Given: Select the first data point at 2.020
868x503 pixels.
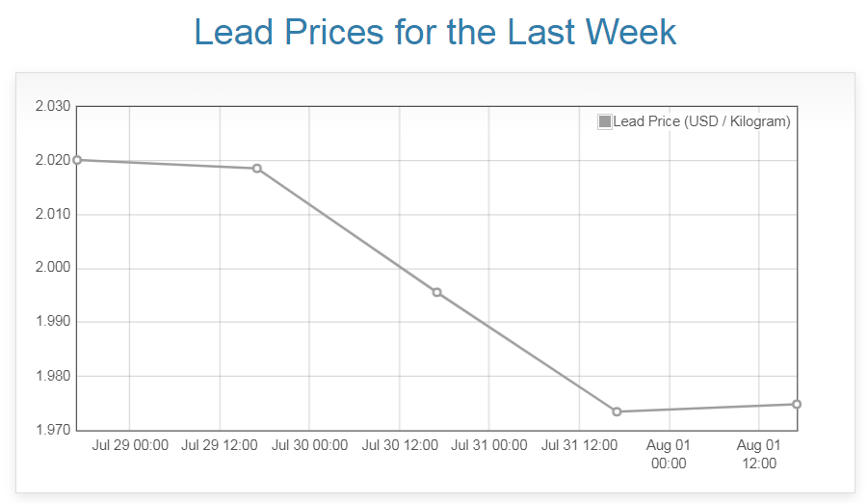Looking at the screenshot, I should click(77, 160).
